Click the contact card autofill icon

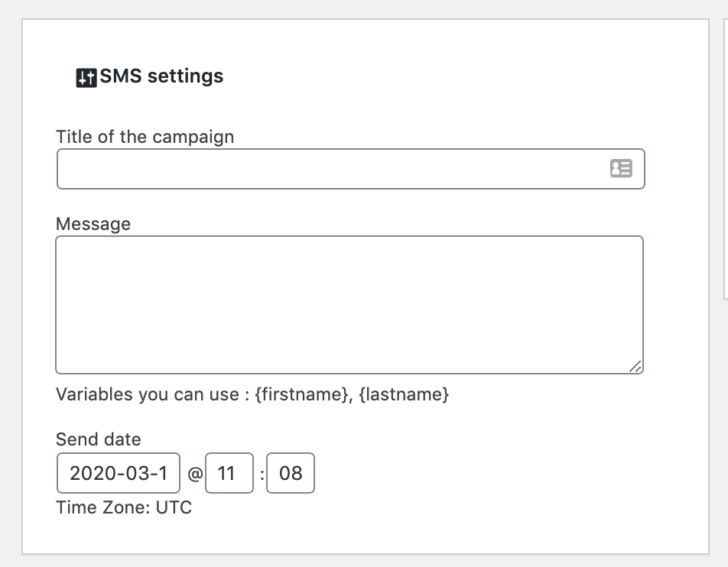click(621, 168)
